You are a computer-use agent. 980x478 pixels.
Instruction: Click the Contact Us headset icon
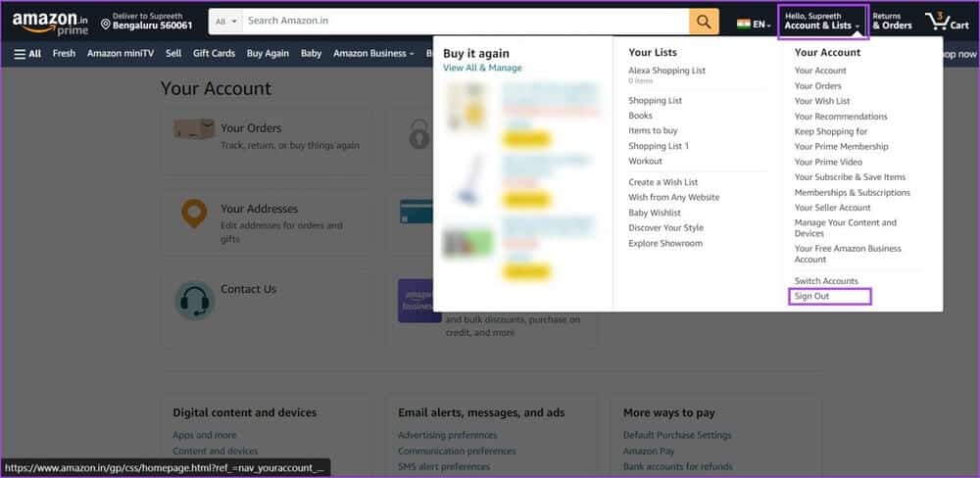194,301
